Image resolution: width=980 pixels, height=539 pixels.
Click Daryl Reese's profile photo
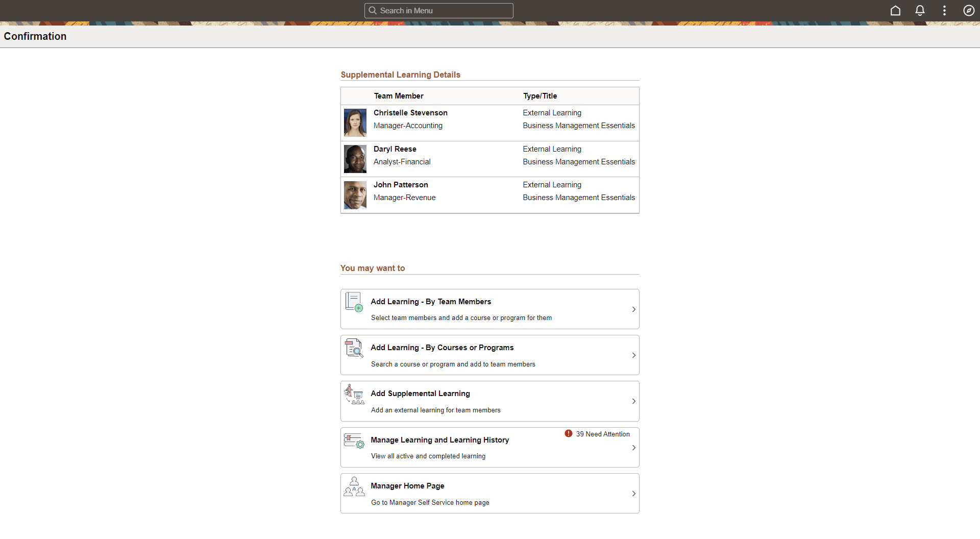355,159
